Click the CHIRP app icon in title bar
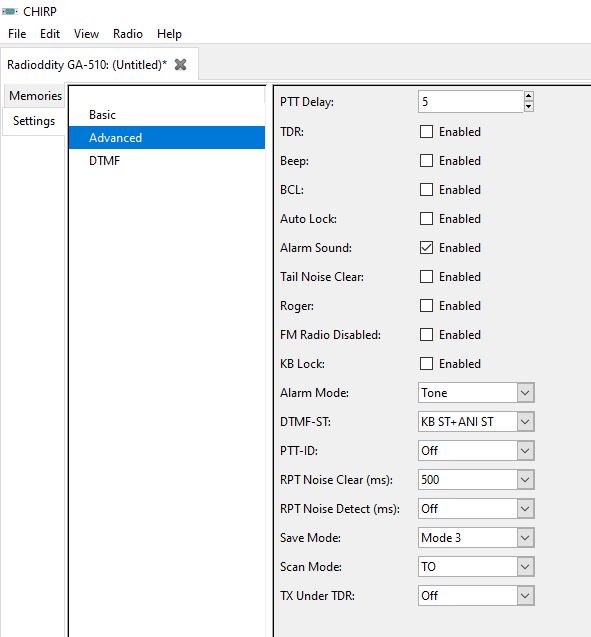This screenshot has height=637, width=591. (9, 11)
